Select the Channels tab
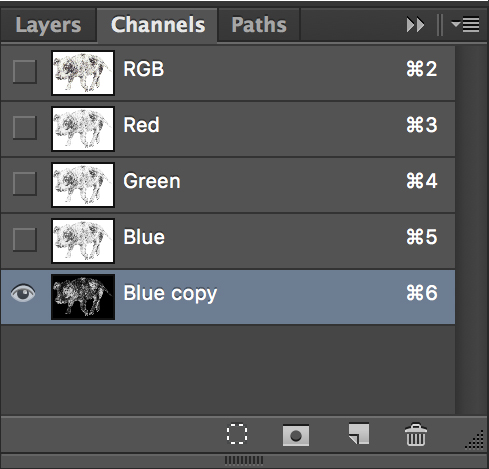The image size is (489, 469). pyautogui.click(x=158, y=25)
